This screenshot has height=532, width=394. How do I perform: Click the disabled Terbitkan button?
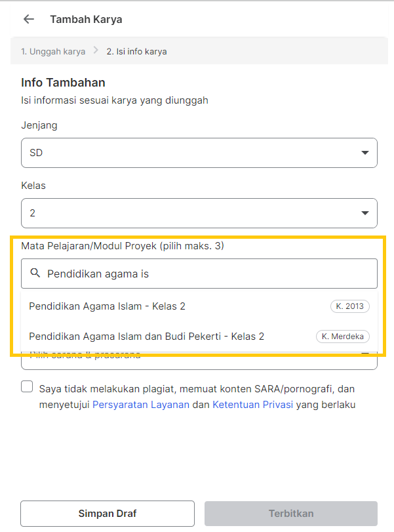tap(290, 513)
